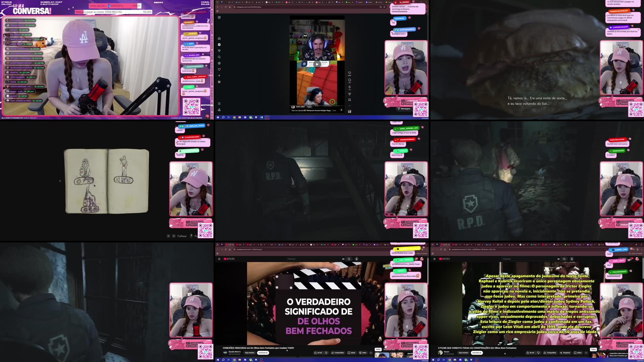
Task: Open YouTube guide menu in Venom window
Action: click(x=434, y=259)
